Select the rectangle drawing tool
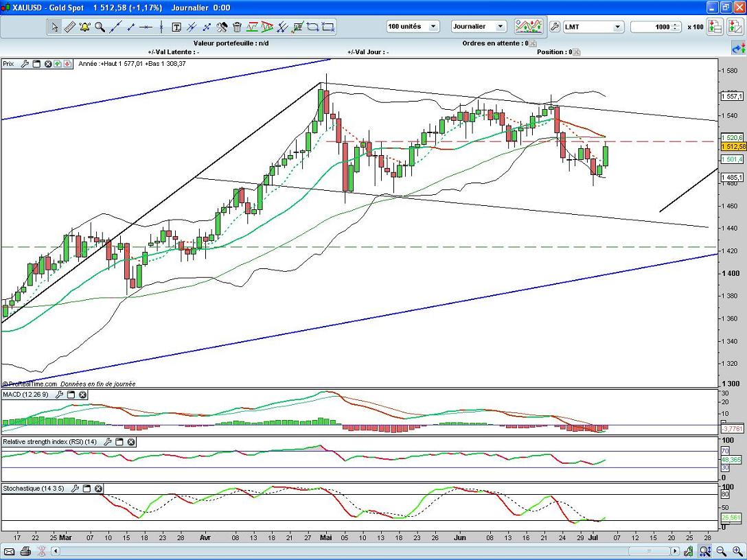This screenshot has height=560, width=747. [328, 27]
